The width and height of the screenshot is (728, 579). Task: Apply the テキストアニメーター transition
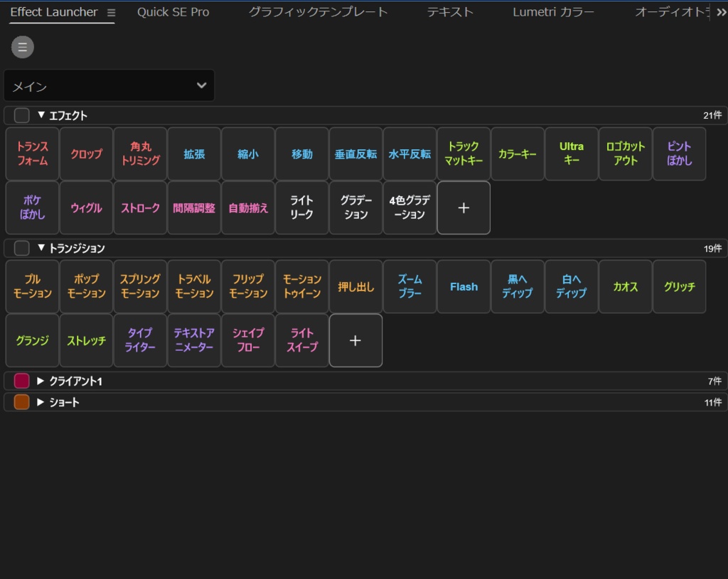tap(194, 340)
